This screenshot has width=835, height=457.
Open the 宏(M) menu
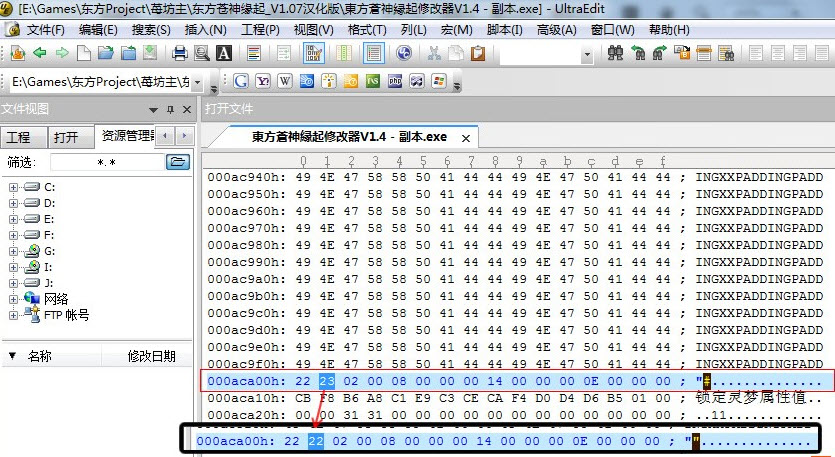[456, 30]
